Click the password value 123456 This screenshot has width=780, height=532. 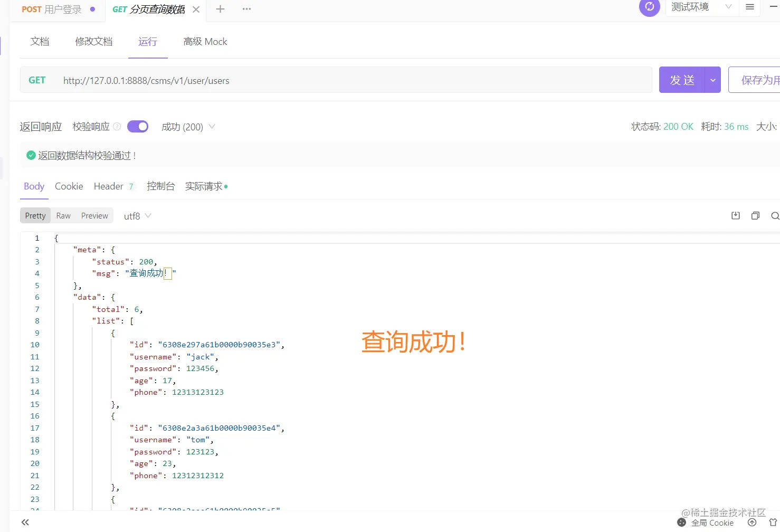click(200, 368)
